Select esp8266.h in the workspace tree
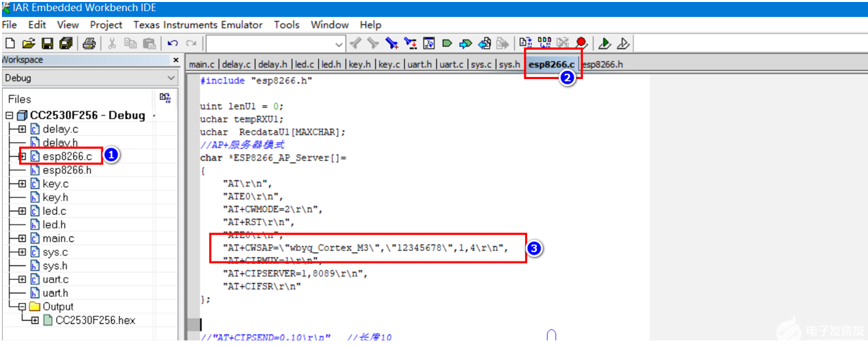The image size is (868, 347). coord(61,170)
